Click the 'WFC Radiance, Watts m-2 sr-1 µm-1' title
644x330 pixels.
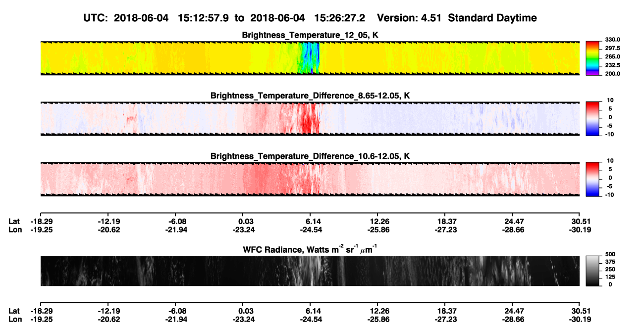[x=310, y=249]
